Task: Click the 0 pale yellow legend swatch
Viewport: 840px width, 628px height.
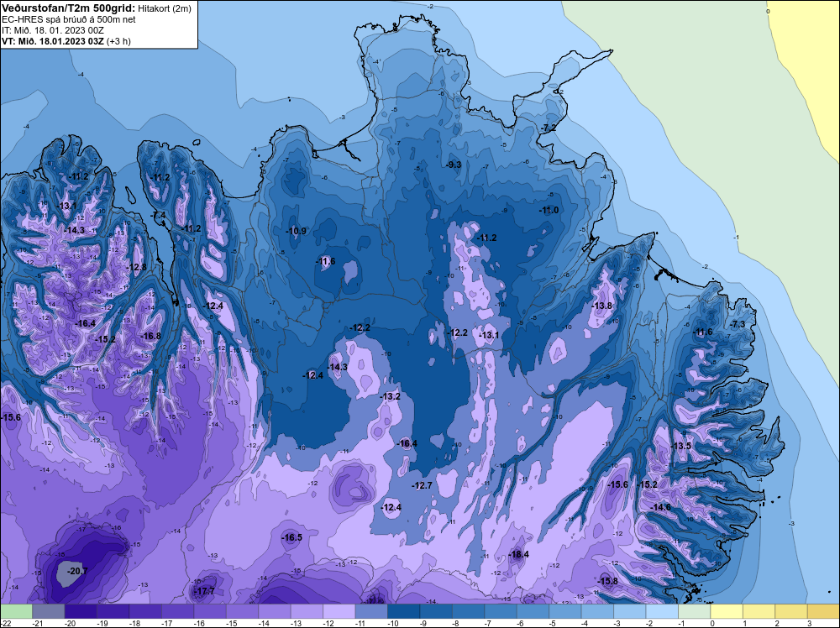Action: tap(727, 611)
